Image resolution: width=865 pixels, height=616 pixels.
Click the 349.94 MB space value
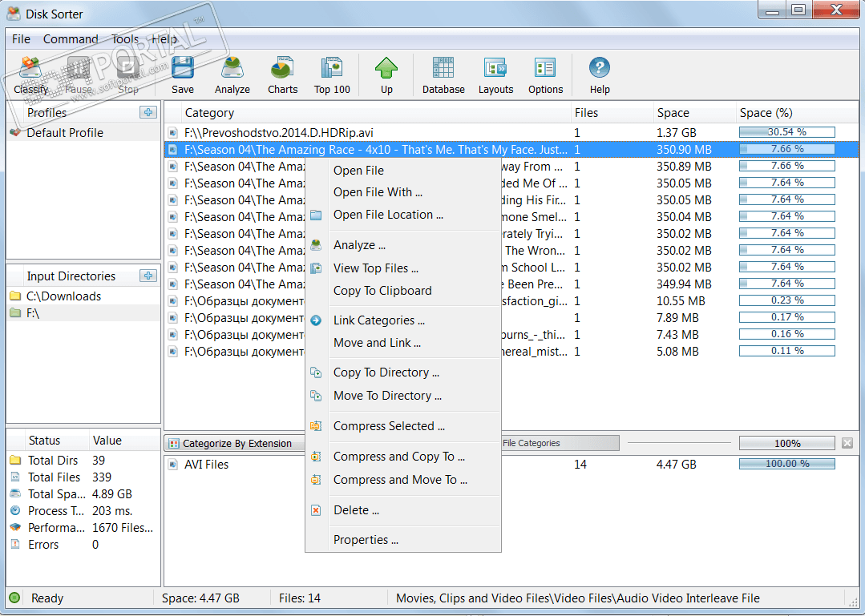[684, 284]
